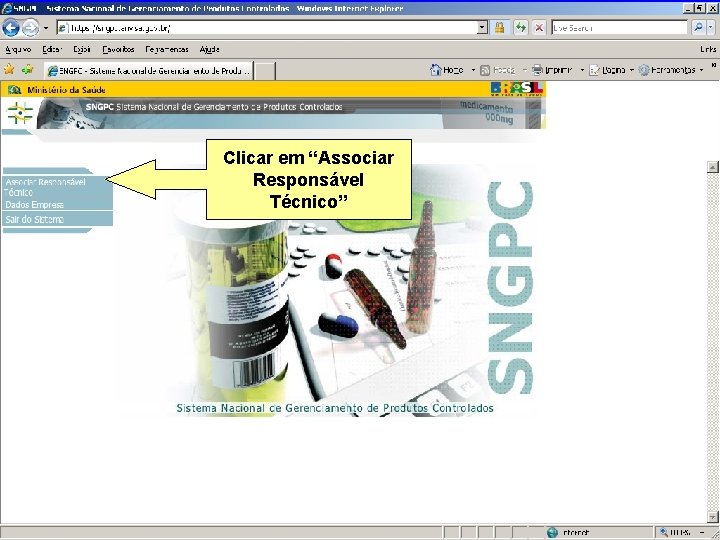Open the Exibir menu

82,49
